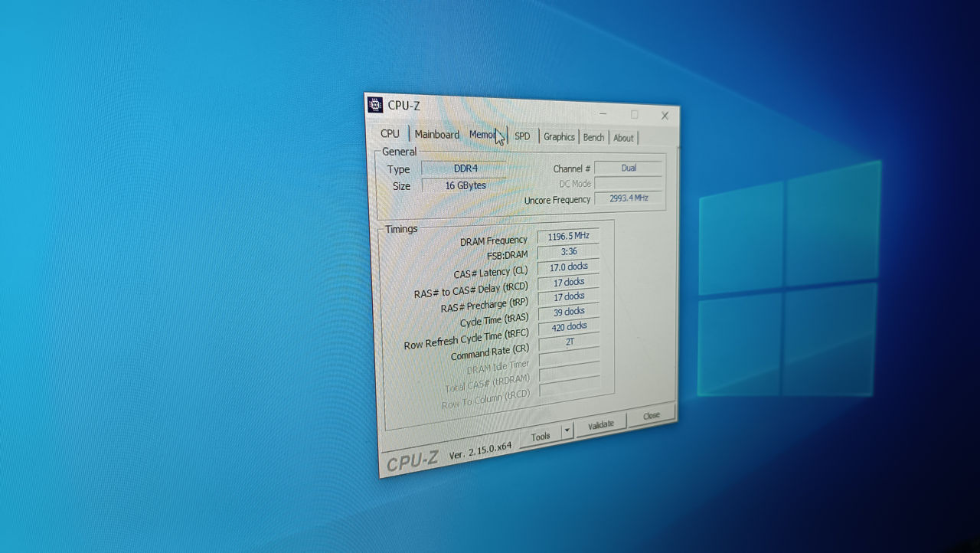Click the Command Rate 2T value
Viewport: 980px width, 553px height.
569,342
